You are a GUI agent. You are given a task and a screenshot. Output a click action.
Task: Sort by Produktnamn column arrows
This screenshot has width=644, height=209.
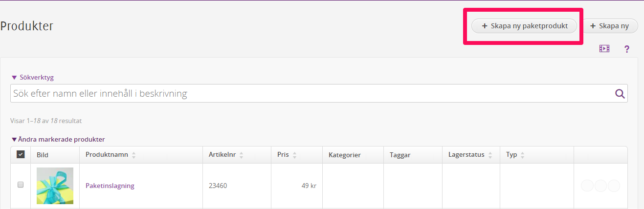tap(134, 155)
